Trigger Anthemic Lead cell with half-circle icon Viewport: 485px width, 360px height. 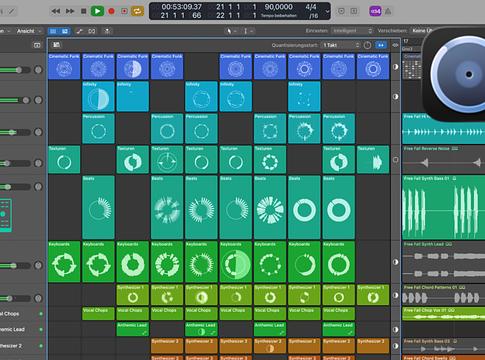pyautogui.click(x=201, y=329)
